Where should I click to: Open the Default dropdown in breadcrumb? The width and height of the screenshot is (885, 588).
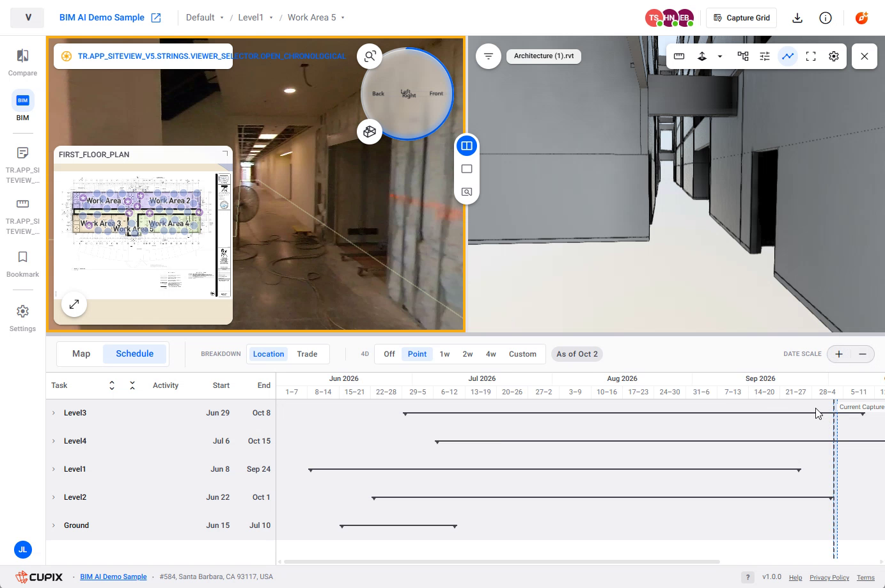(x=205, y=18)
